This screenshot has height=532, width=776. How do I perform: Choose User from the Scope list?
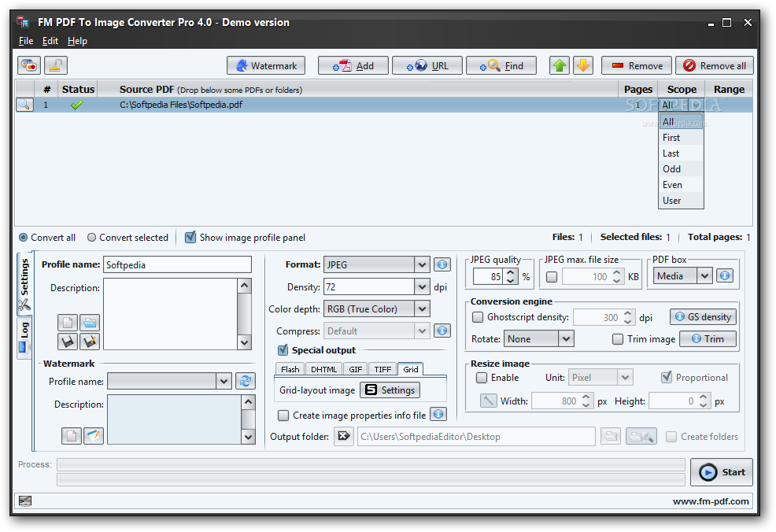[x=681, y=201]
